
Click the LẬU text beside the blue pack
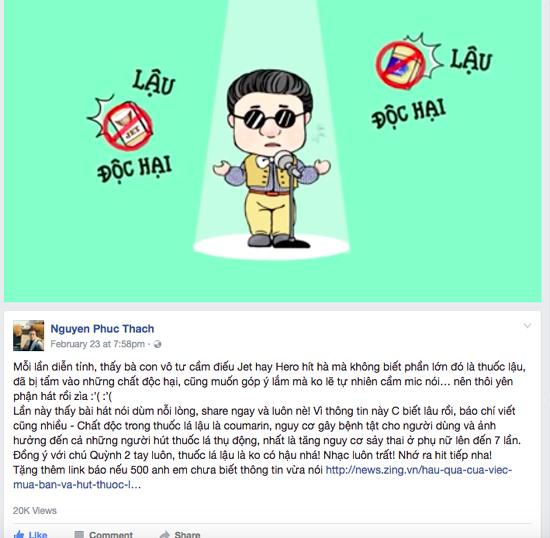click(x=471, y=61)
